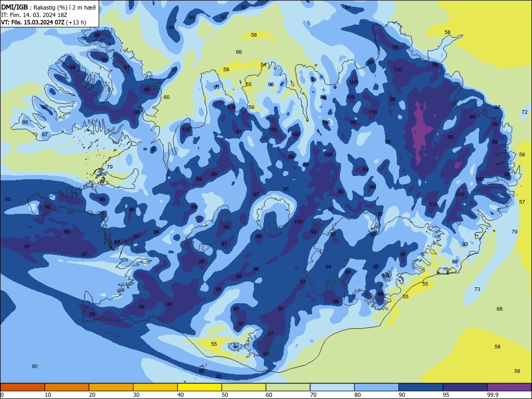Choose the 70–80 light blue legend swatch
This screenshot has height=399, width=532.
pos(332,387)
